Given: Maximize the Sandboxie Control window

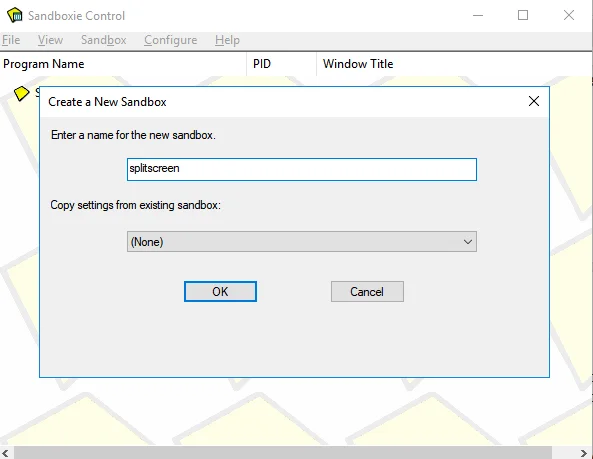Looking at the screenshot, I should tap(523, 15).
